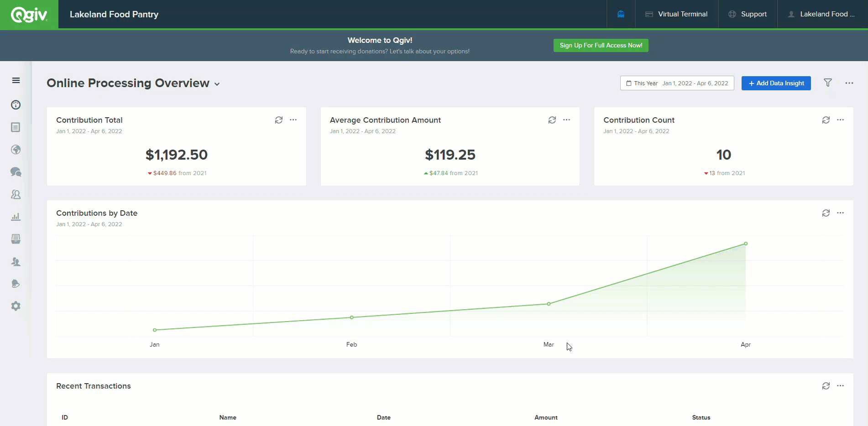Expand Online Processing Overview dropdown

coord(217,84)
